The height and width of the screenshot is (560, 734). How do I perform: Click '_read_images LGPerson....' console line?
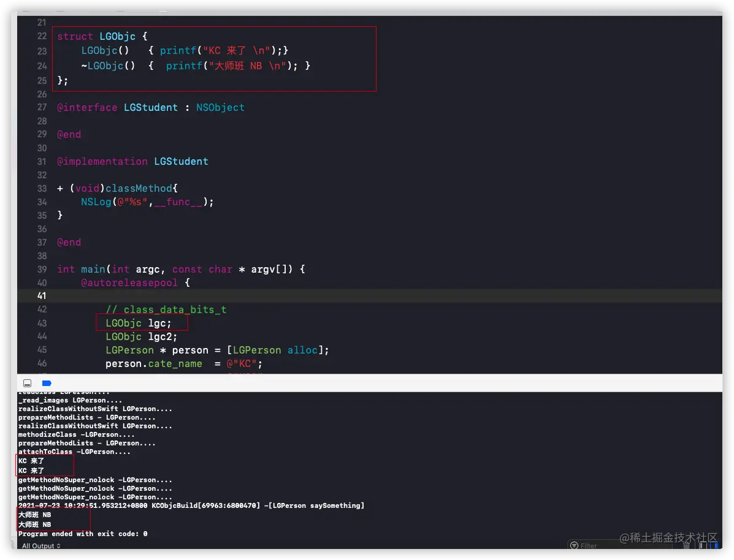tap(71, 401)
